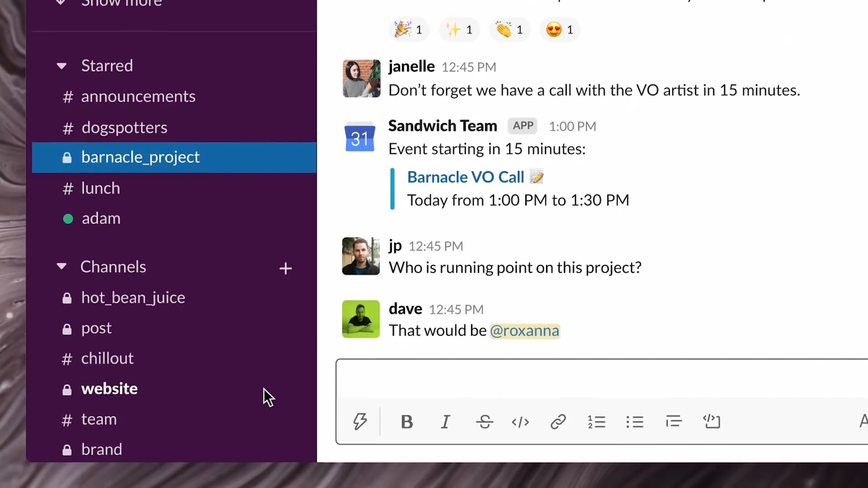Insert a code block

[x=712, y=422]
